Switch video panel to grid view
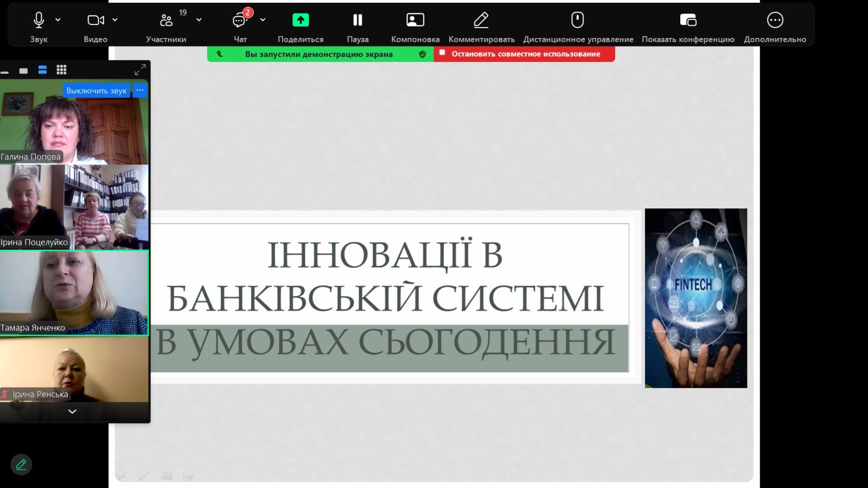Viewport: 868px width, 488px height. tap(61, 70)
